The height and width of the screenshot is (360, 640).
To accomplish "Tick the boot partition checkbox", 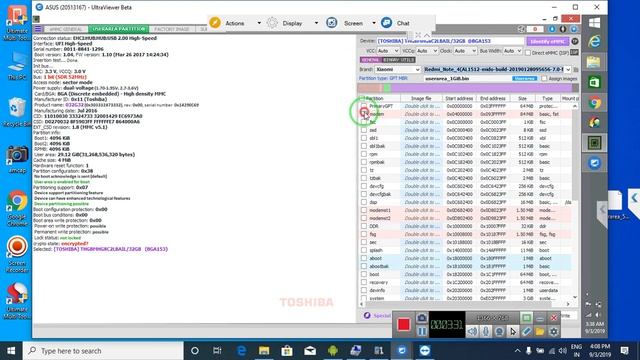I will pyautogui.click(x=364, y=274).
